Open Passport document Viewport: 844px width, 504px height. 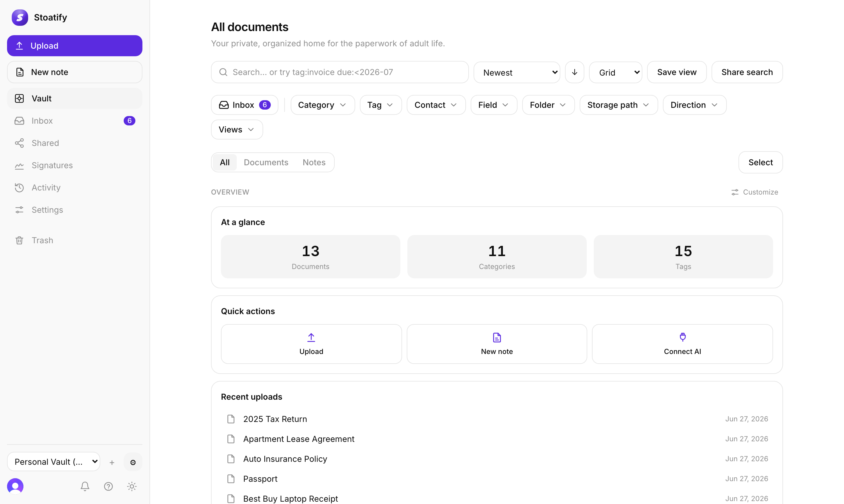[x=497, y=479]
